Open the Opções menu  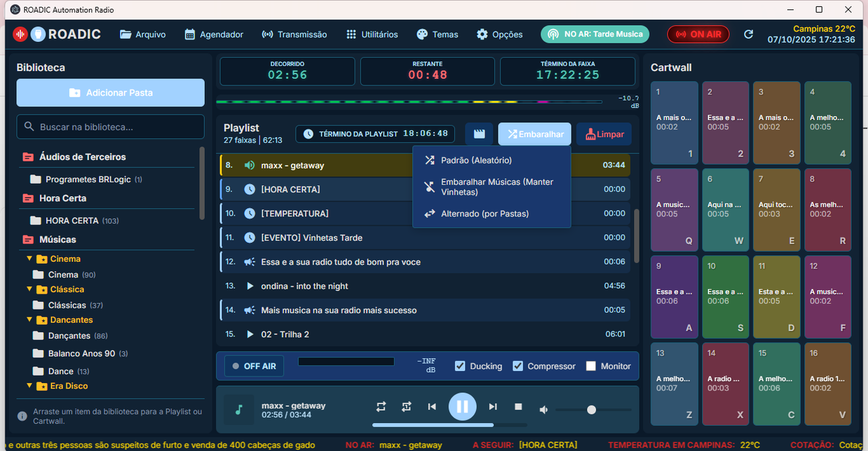click(499, 34)
